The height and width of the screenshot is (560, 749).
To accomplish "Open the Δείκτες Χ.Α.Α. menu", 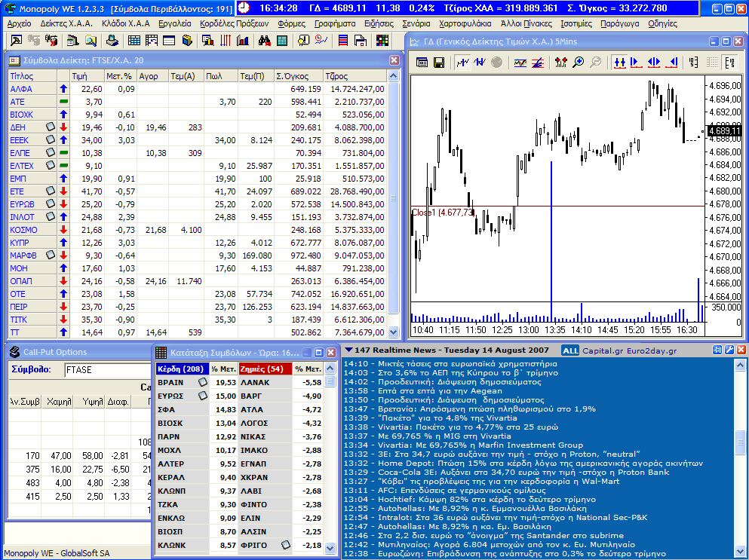I will coord(66,23).
